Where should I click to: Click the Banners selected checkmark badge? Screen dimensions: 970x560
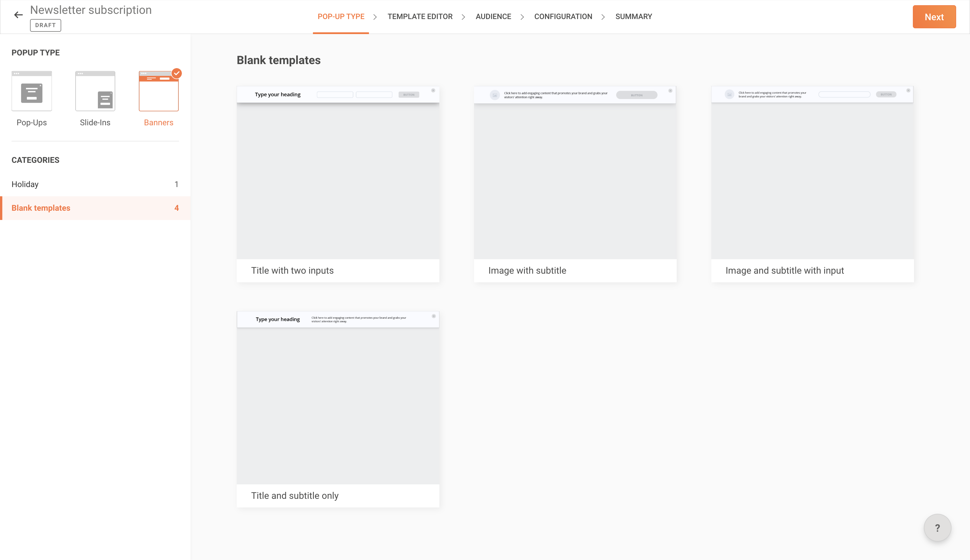coord(177,73)
